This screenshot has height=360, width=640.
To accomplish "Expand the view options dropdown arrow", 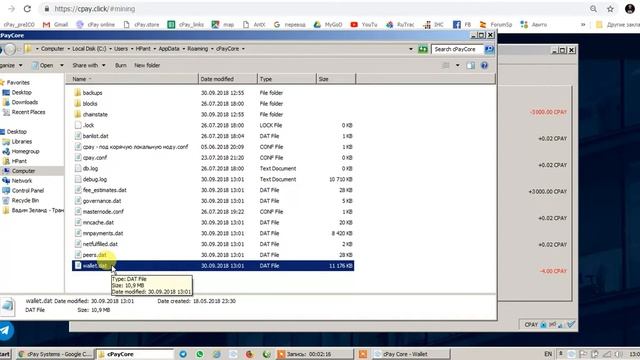I will tap(458, 65).
